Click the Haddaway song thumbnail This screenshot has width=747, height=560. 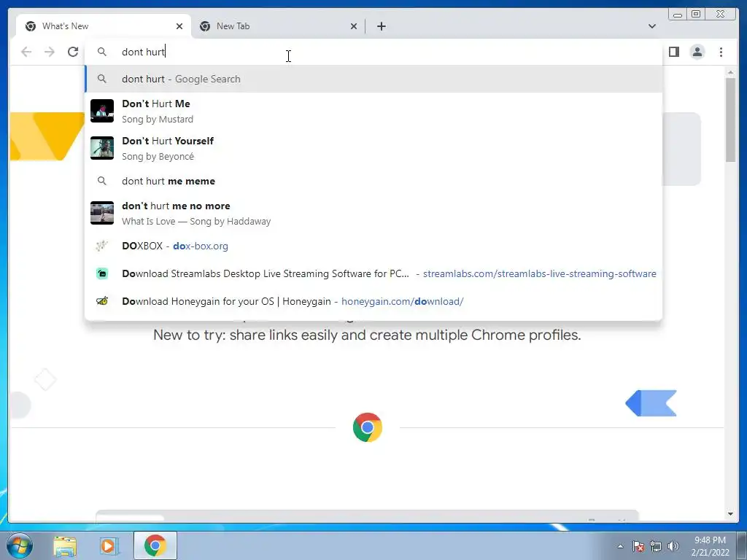tap(102, 213)
